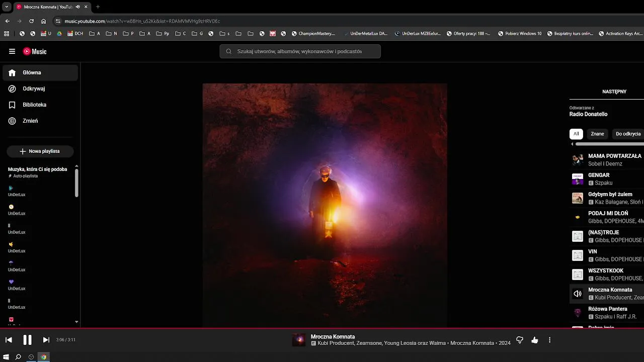The height and width of the screenshot is (362, 644).
Task: Click the large album artwork
Action: 325,205
